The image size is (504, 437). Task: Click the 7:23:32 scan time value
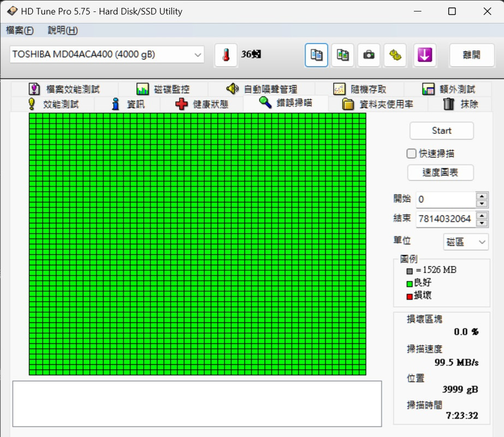pos(462,416)
